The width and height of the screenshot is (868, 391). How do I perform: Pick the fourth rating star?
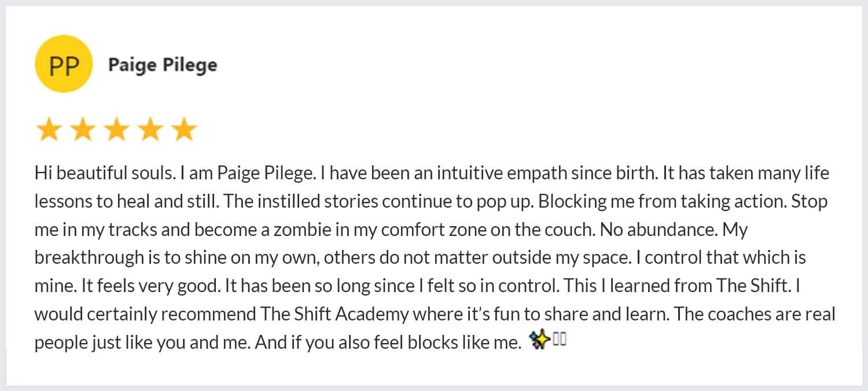[x=150, y=130]
